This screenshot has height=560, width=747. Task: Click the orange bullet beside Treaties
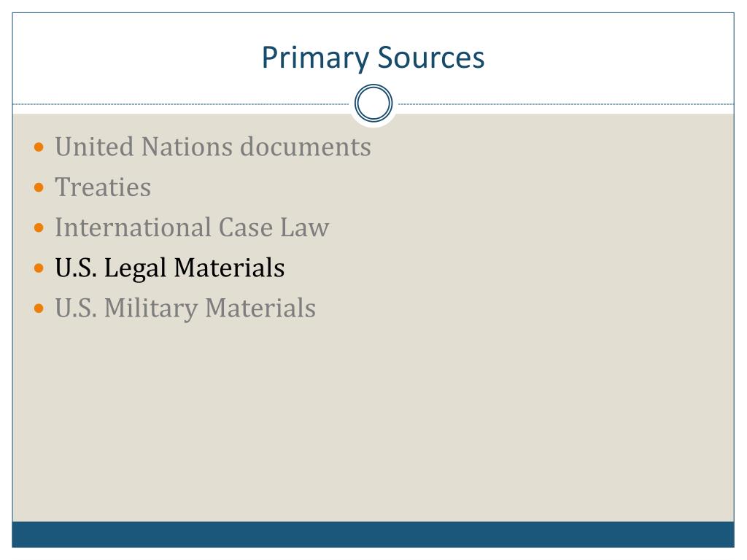[x=40, y=188]
